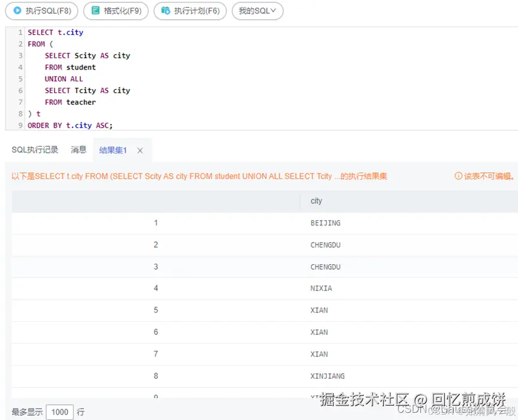Click the format icon in the 格式化(F9) button
This screenshot has height=420, width=518.
pos(95,11)
